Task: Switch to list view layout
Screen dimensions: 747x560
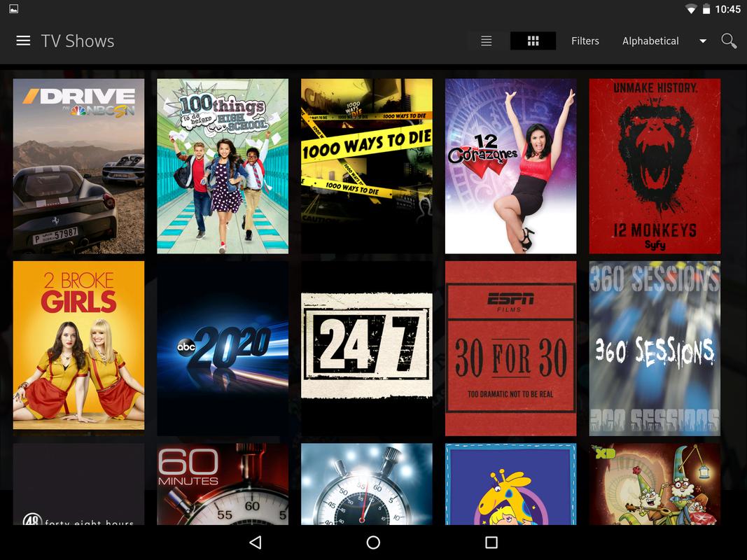Action: coord(486,41)
